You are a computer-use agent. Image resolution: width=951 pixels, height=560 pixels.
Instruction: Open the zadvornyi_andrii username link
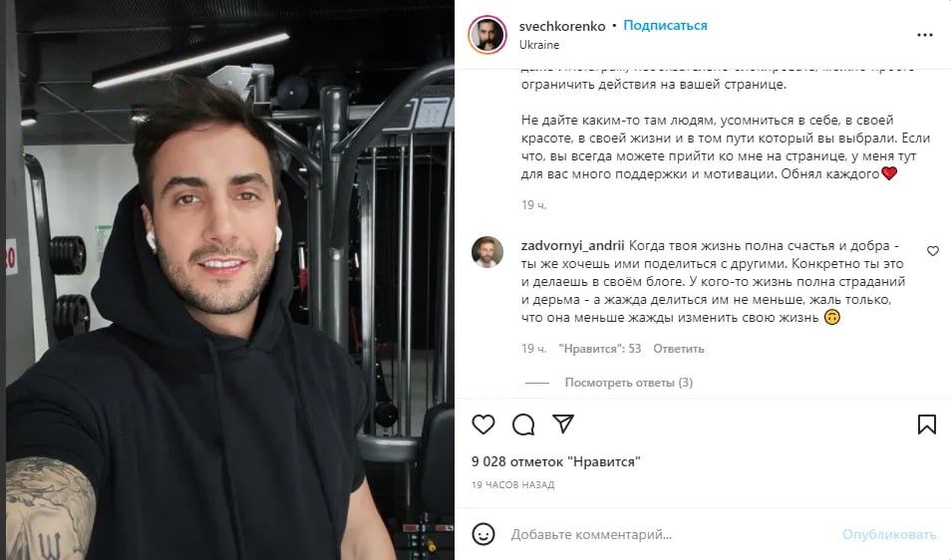tap(572, 245)
